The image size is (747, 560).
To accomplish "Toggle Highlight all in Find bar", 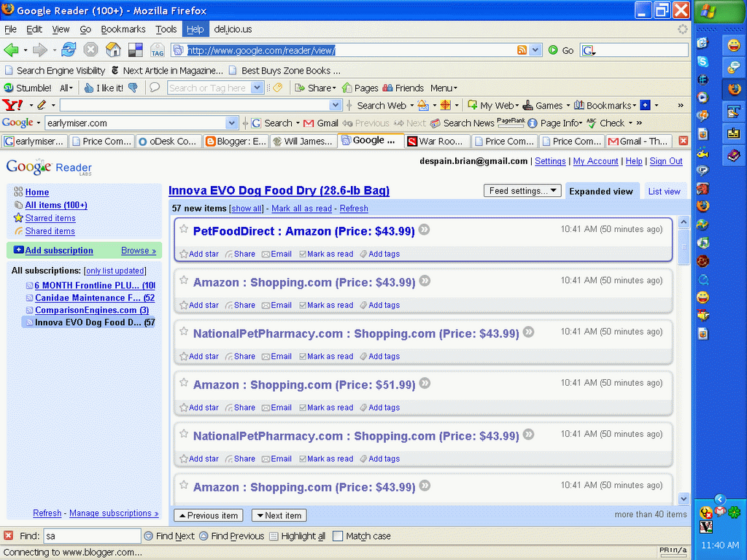I will 298,536.
